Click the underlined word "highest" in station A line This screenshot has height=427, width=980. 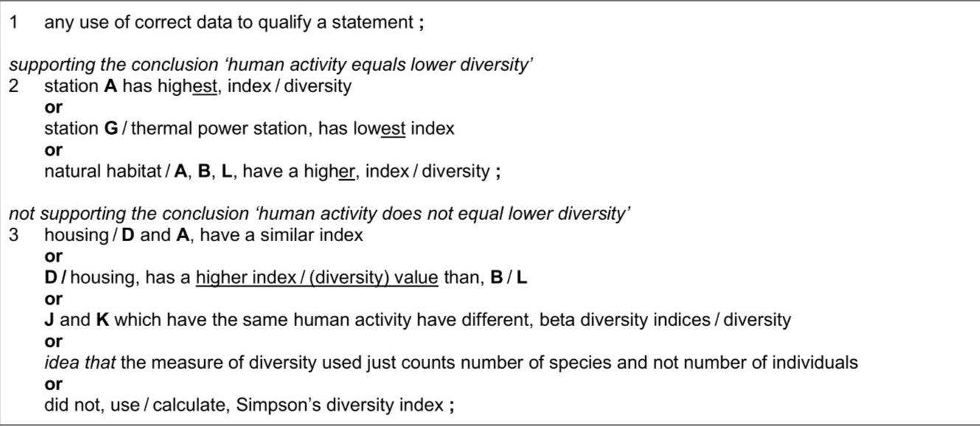tap(194, 86)
